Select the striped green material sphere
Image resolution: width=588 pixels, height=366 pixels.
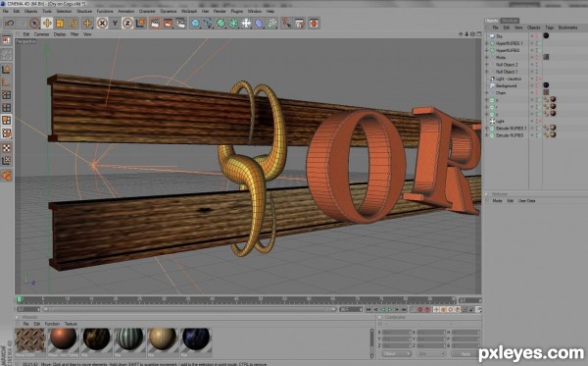point(129,339)
